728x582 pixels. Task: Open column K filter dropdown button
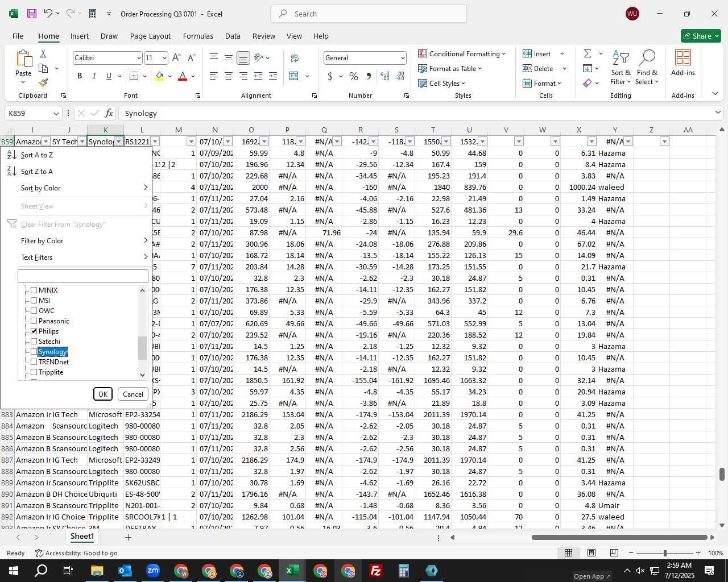tap(118, 142)
